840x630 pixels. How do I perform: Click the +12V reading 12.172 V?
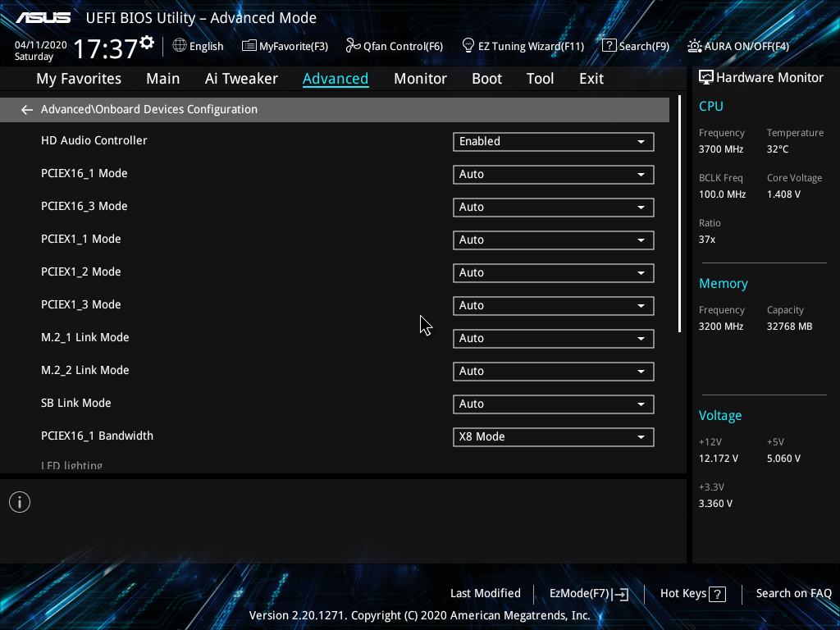(x=719, y=459)
